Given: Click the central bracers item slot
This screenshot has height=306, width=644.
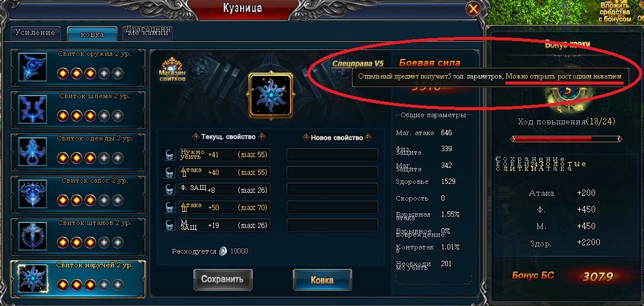Looking at the screenshot, I should (270, 95).
